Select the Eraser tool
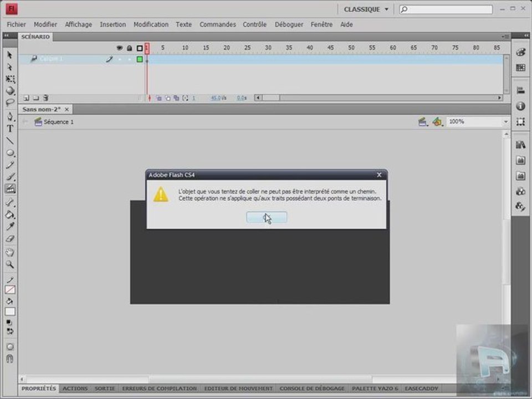The width and height of the screenshot is (532, 399). 10,238
